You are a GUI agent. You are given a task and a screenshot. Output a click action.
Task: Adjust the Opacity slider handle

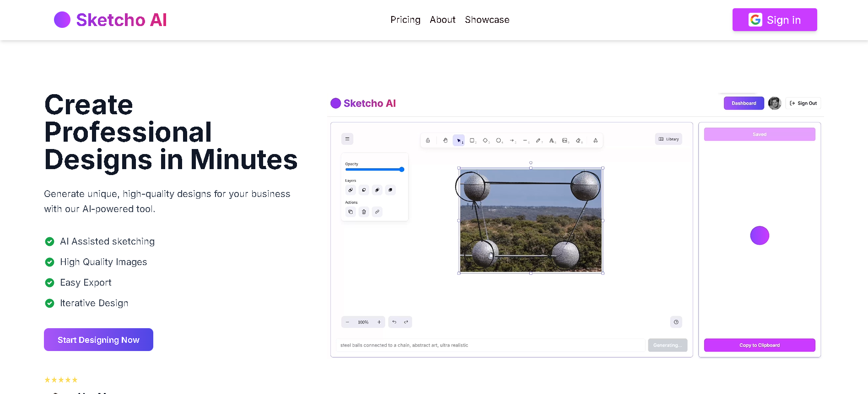pyautogui.click(x=402, y=170)
